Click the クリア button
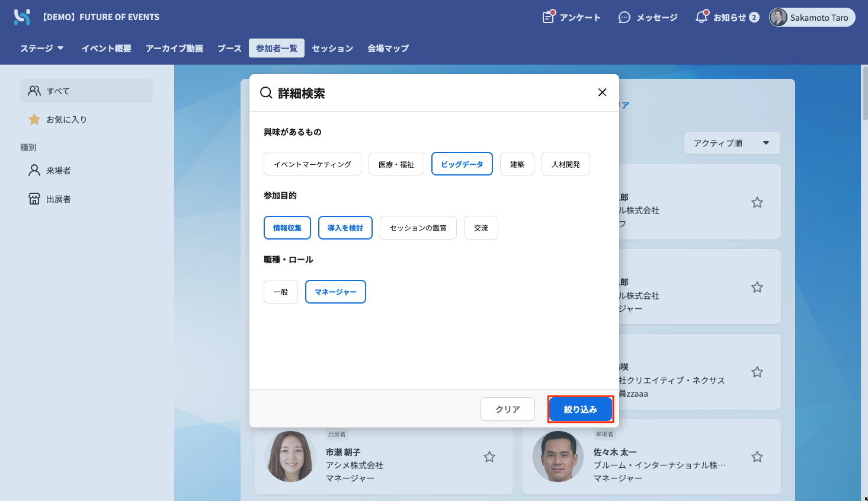Viewport: 868px width, 501px height. (x=508, y=409)
